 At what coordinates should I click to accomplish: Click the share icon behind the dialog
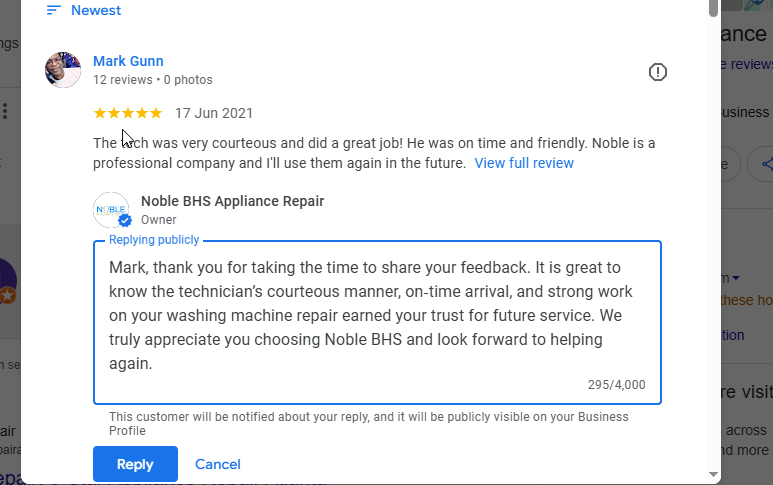point(767,164)
